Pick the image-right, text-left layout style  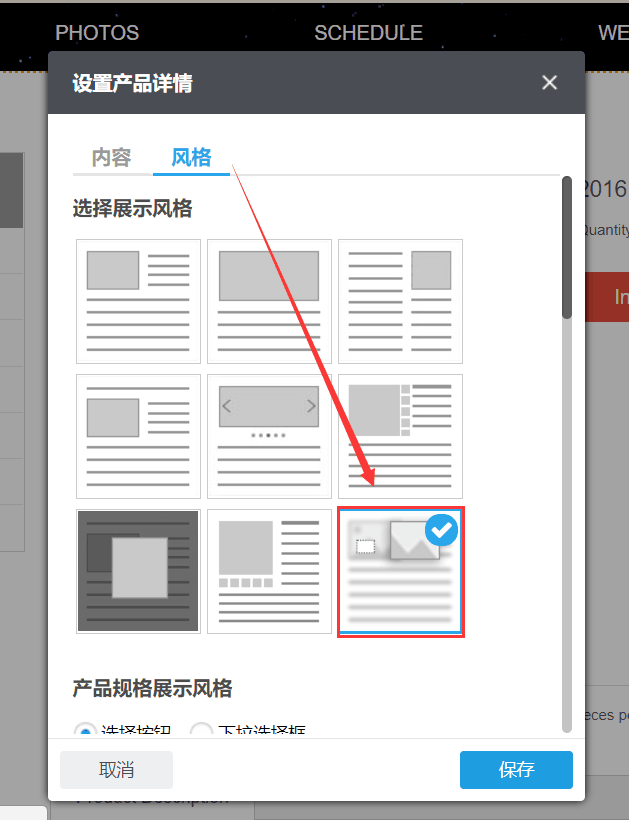[x=400, y=301]
